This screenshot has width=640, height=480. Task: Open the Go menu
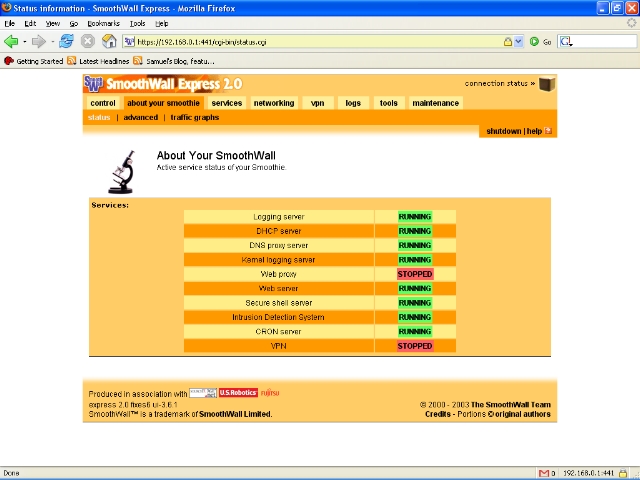click(73, 23)
